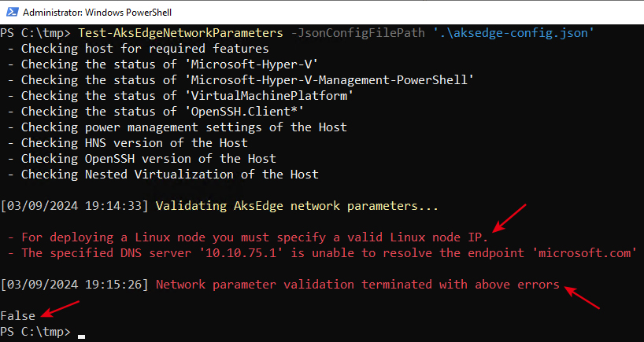The image size is (644, 342).
Task: Click the 'Network parameter validation terminated' error
Action: click(357, 285)
